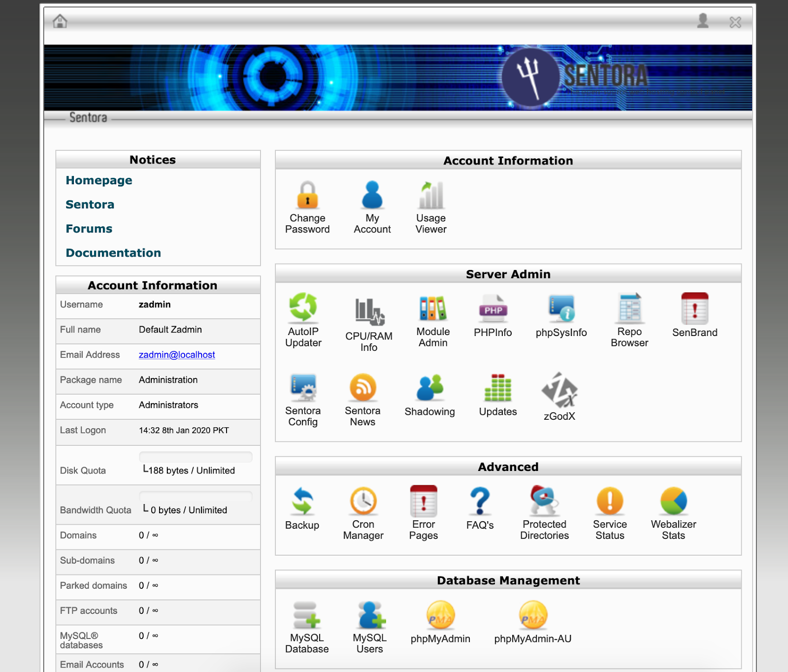The height and width of the screenshot is (672, 788).
Task: Click the Advanced section header
Action: (508, 467)
